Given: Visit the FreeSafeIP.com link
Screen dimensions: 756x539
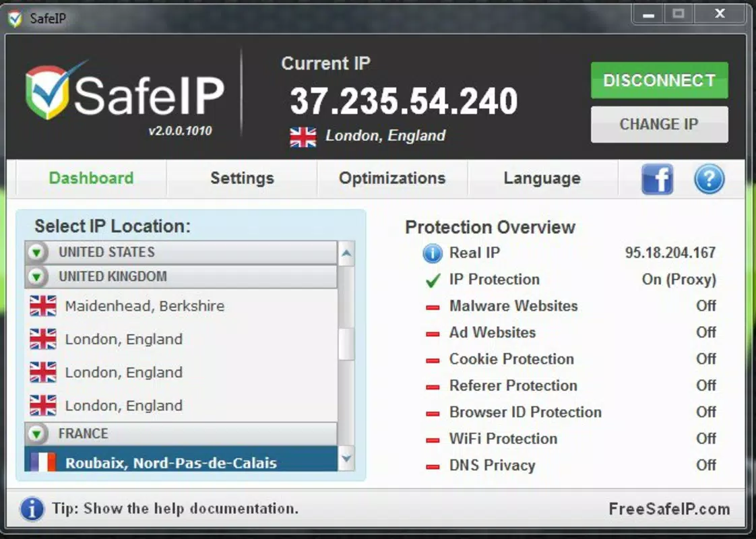Looking at the screenshot, I should pos(669,509).
